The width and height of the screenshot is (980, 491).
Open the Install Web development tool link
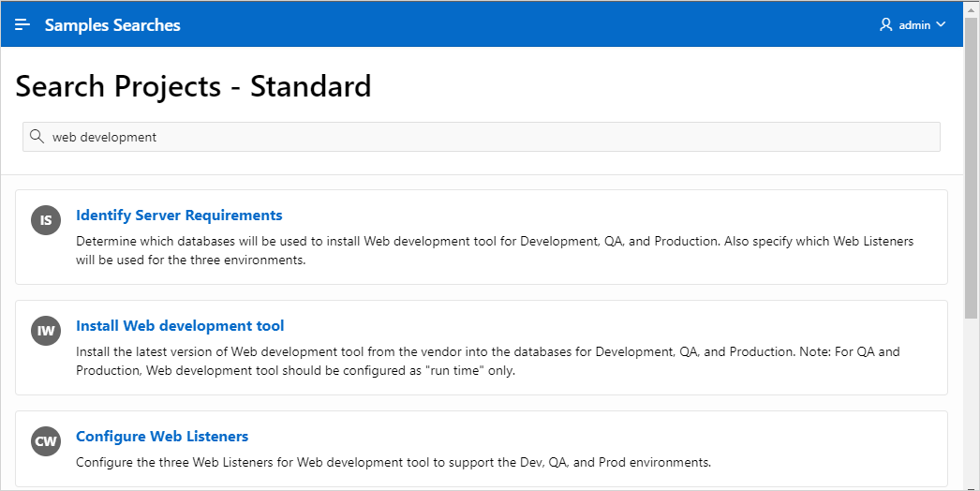180,326
